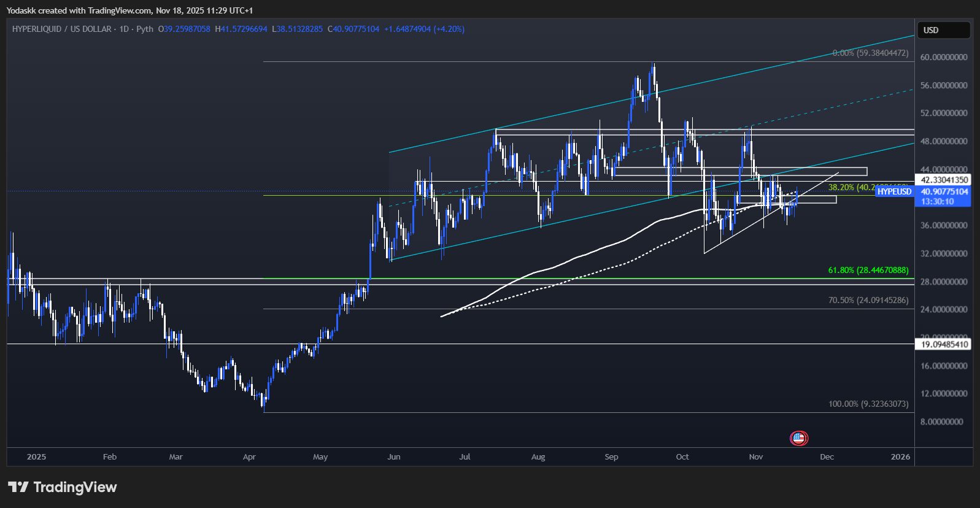Click the 42.33041350 price level label

point(944,180)
